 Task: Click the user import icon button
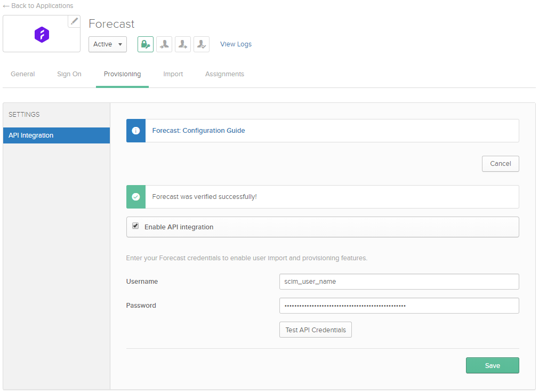[164, 44]
